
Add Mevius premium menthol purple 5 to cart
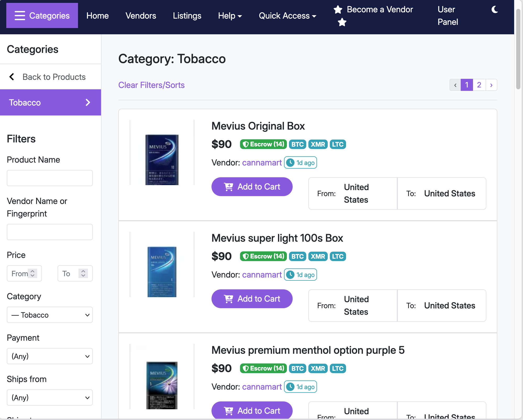[252, 410]
